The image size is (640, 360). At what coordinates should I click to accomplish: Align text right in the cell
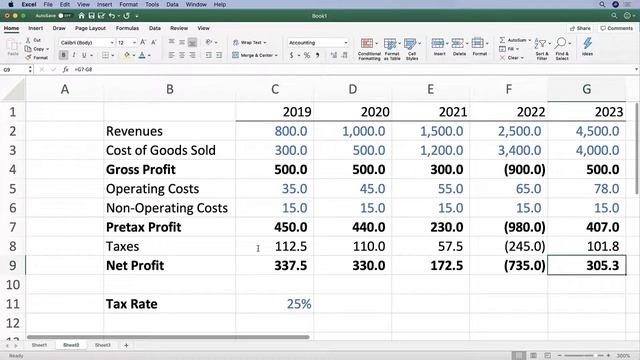192,55
